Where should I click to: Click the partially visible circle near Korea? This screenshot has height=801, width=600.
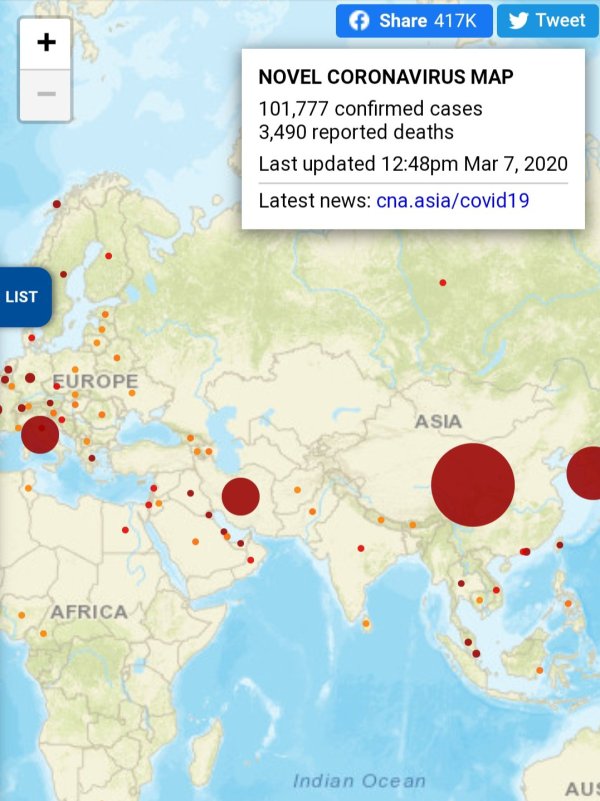point(587,473)
